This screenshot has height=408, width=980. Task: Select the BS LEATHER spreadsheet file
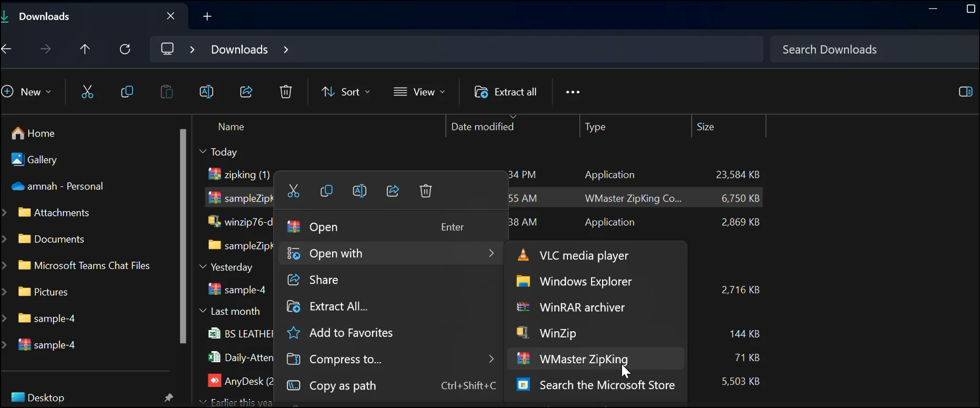tap(241, 334)
